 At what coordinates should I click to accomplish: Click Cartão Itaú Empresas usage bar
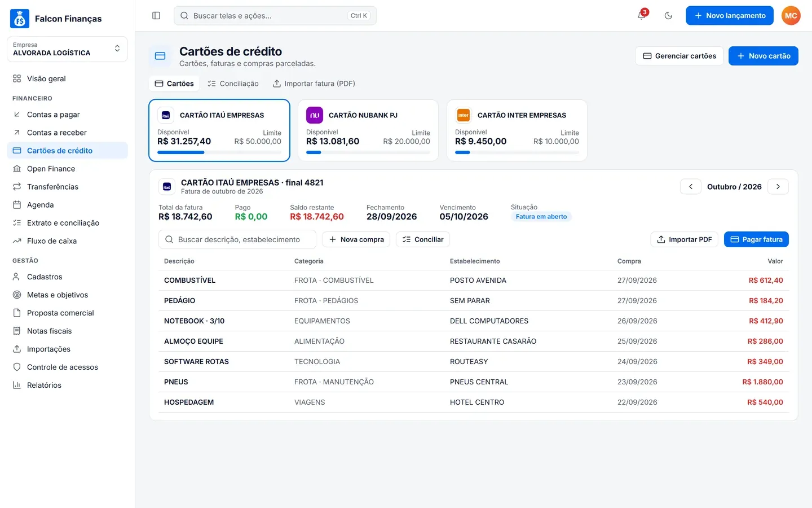click(x=219, y=152)
